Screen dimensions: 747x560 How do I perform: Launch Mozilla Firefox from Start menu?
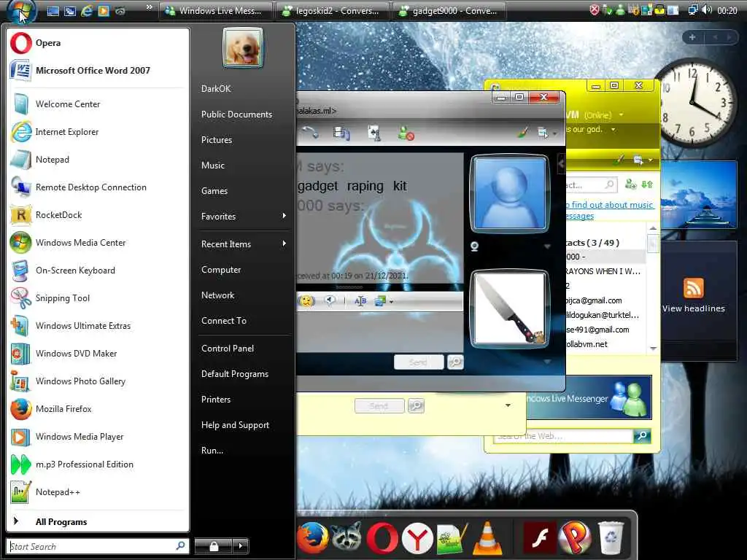(97, 408)
